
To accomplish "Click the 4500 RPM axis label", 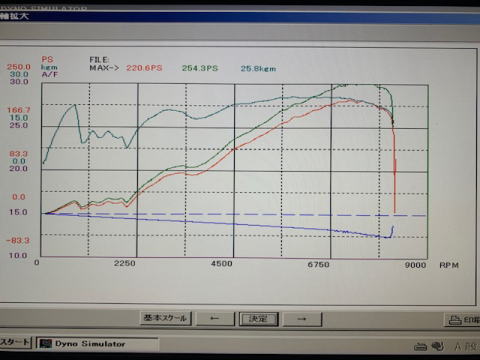I will (x=222, y=264).
